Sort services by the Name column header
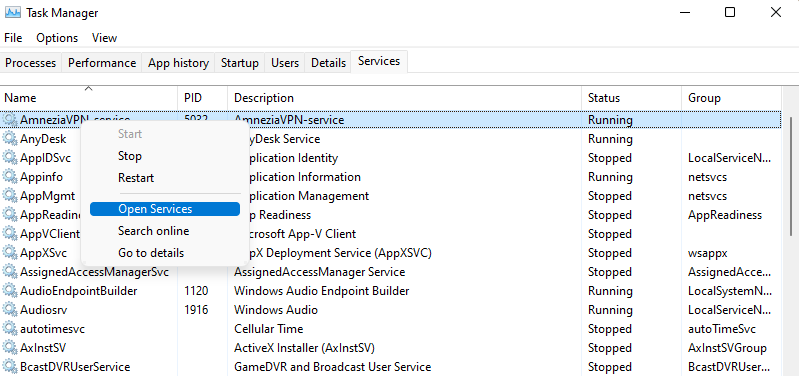The height and width of the screenshot is (376, 799). point(89,97)
